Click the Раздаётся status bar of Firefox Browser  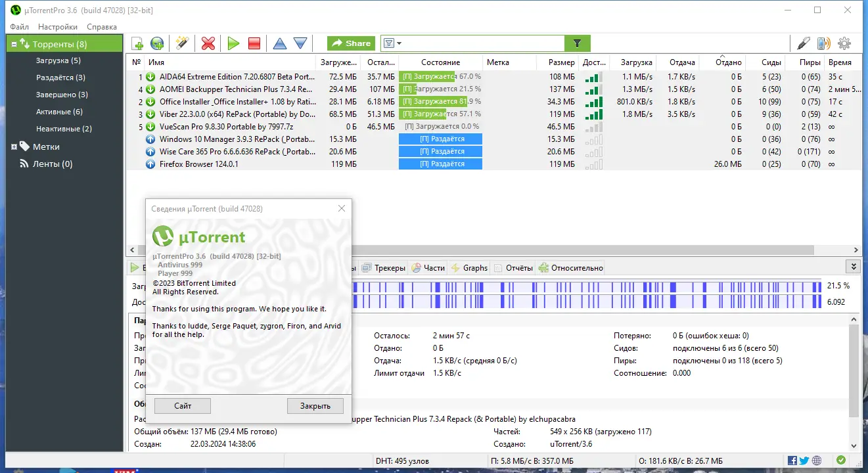point(440,164)
